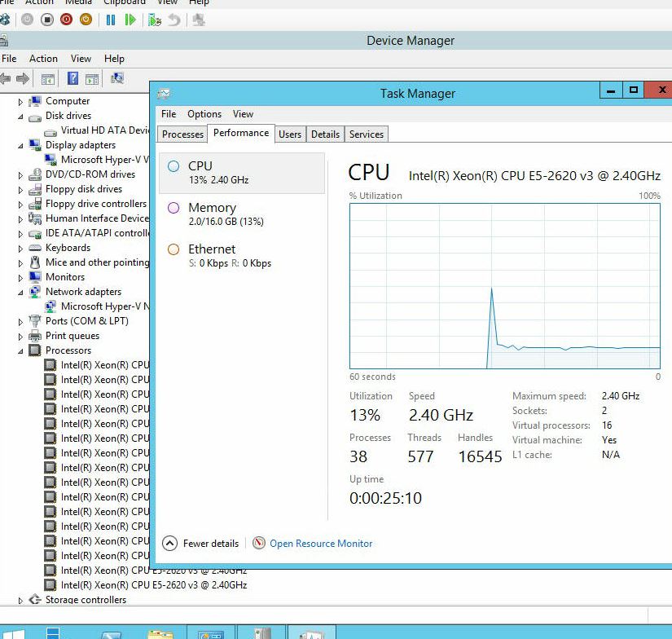
Task: Select the Performance tab
Action: click(x=241, y=133)
